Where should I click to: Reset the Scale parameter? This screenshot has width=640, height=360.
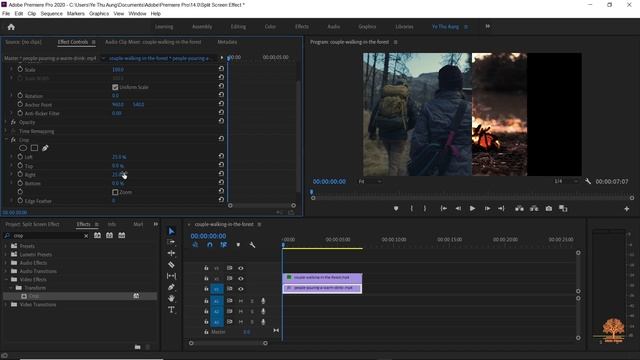point(221,69)
